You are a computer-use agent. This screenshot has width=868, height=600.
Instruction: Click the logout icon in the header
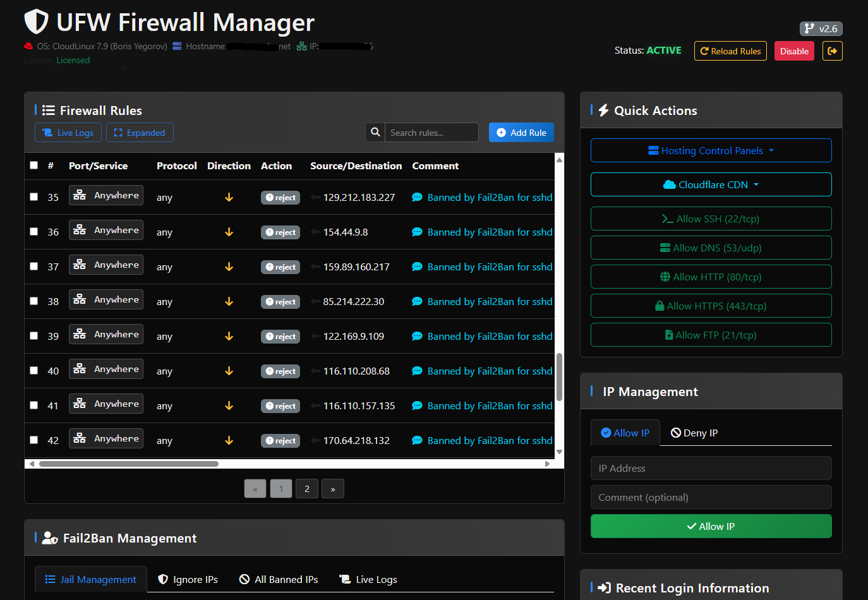(x=832, y=51)
